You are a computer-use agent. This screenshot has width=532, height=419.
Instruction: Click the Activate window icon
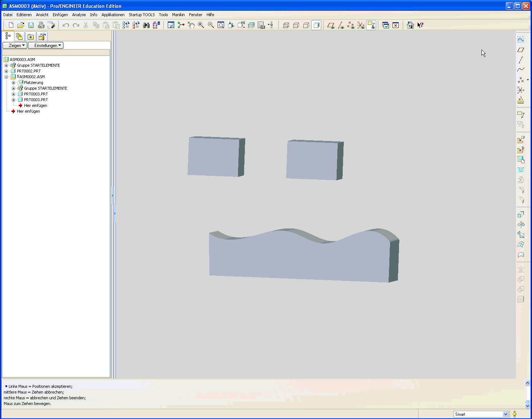(x=386, y=25)
